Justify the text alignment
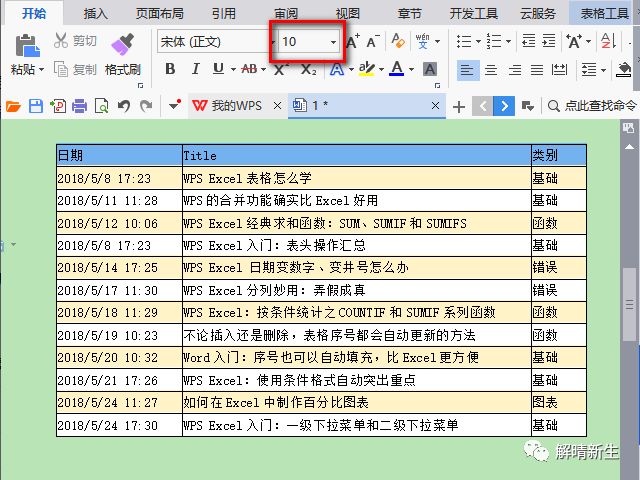 pos(537,70)
